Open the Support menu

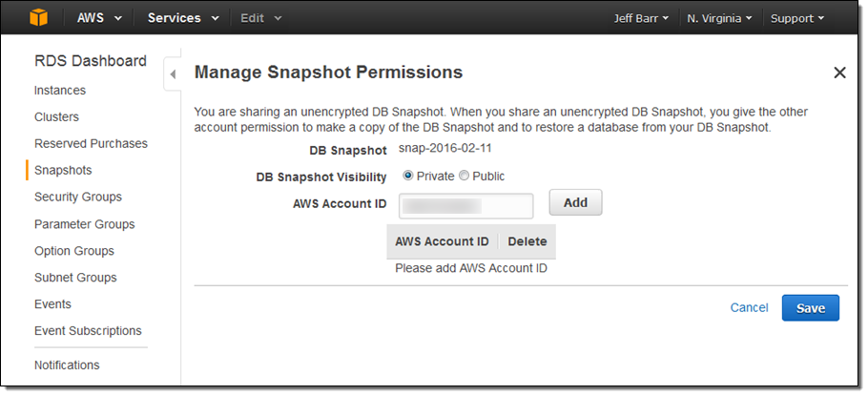(797, 18)
